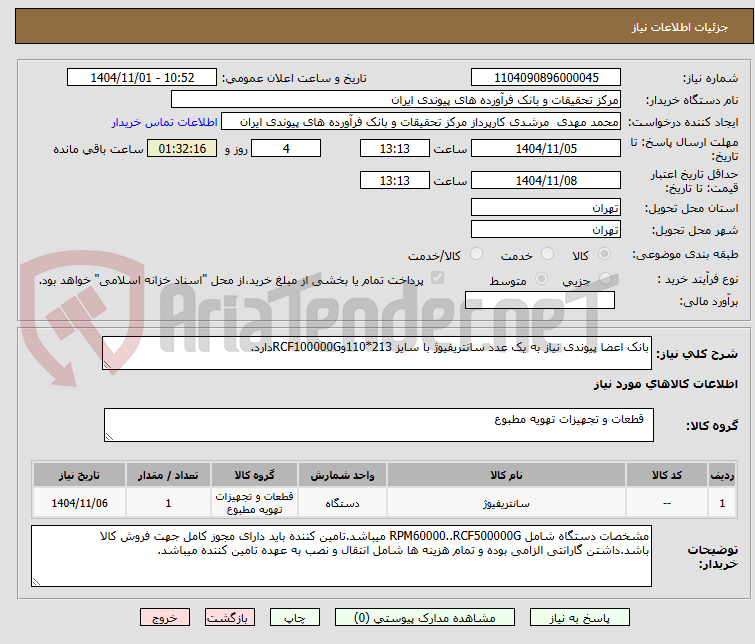Click the 'گروه کالا' column header
The image size is (755, 644).
click(x=254, y=475)
